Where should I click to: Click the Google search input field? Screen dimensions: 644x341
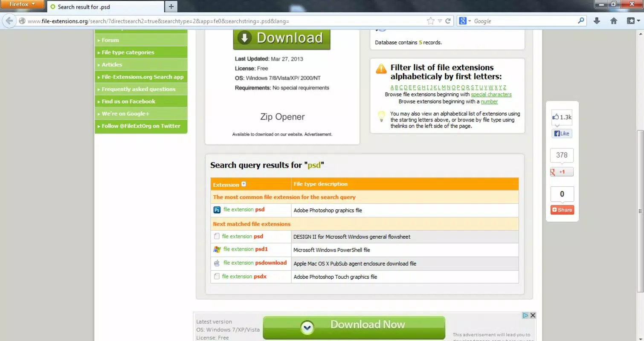[x=525, y=21]
